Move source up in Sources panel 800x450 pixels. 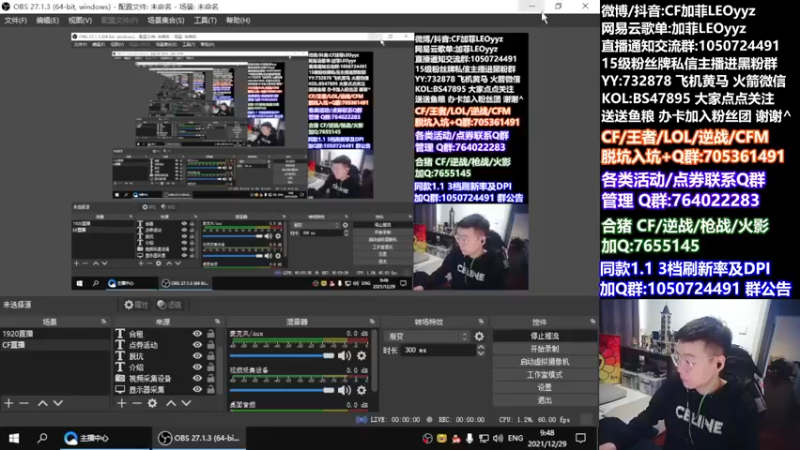tap(171, 403)
